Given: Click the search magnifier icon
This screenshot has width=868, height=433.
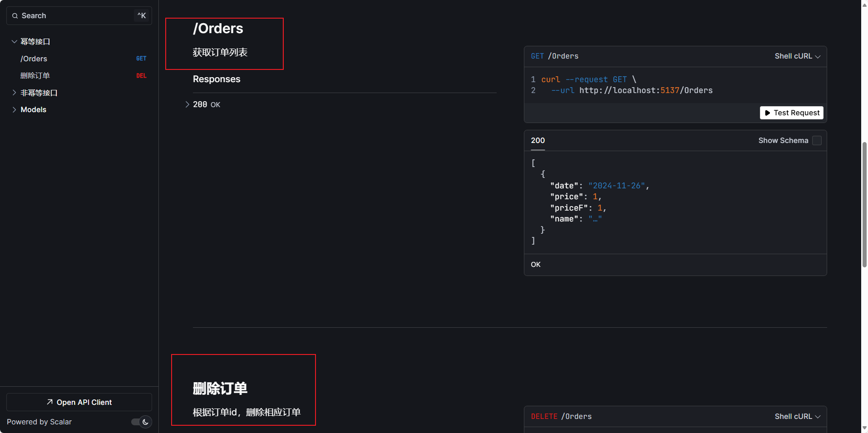Looking at the screenshot, I should pyautogui.click(x=15, y=16).
